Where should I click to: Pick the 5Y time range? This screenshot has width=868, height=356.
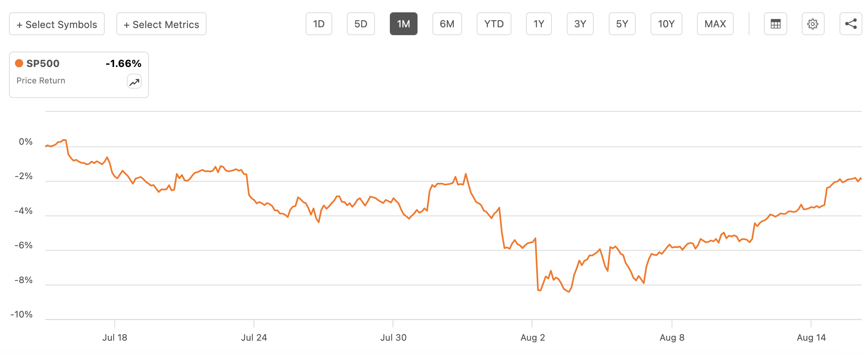click(x=622, y=24)
